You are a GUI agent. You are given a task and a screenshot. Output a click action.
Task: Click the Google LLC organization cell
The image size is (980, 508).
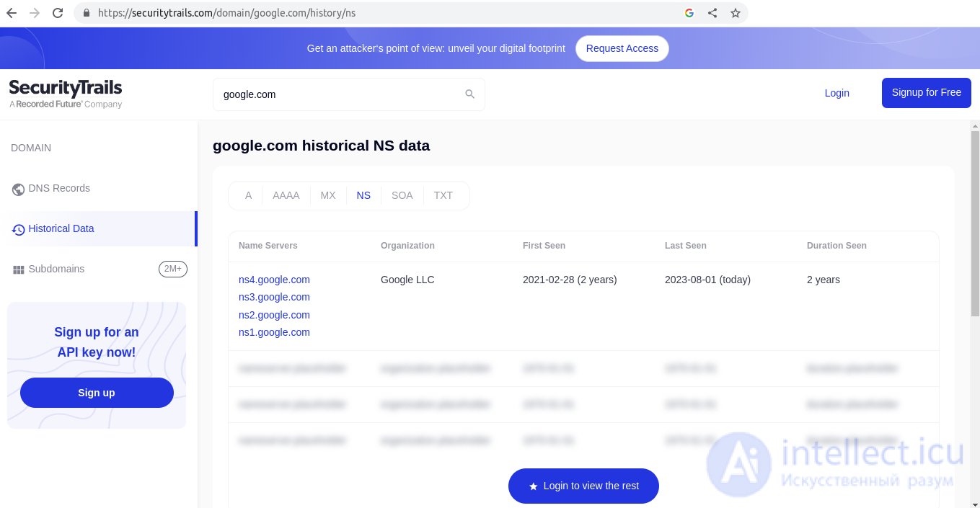pos(407,280)
